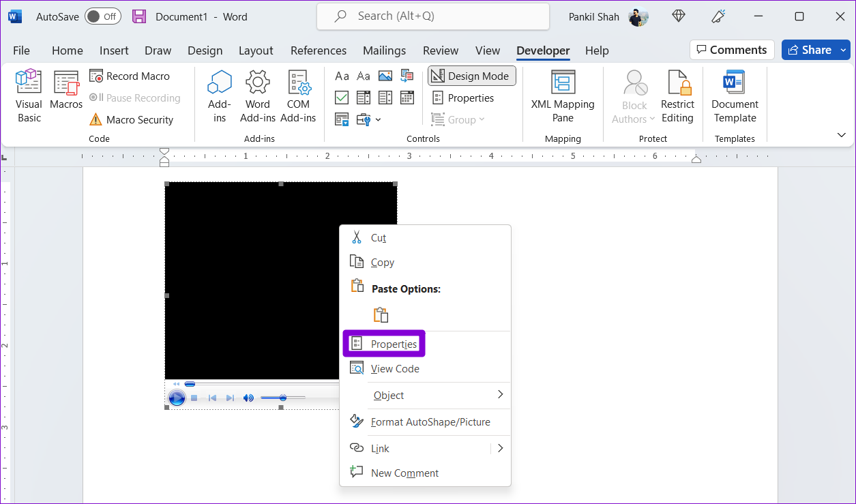Open the Visual Basic editor
This screenshot has height=504, width=856.
(29, 96)
